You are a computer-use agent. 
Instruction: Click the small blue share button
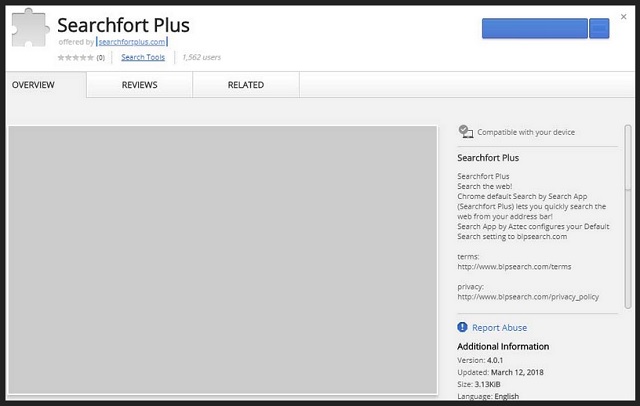click(x=599, y=29)
